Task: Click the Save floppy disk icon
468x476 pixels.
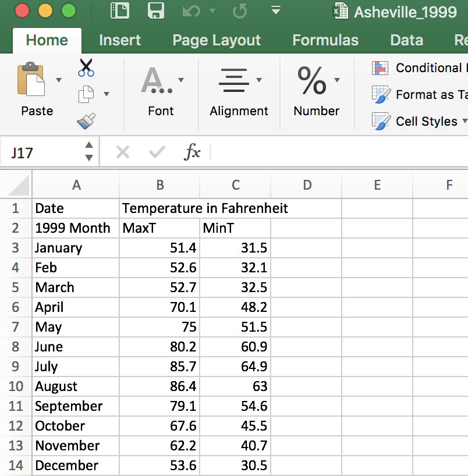Action: tap(155, 11)
